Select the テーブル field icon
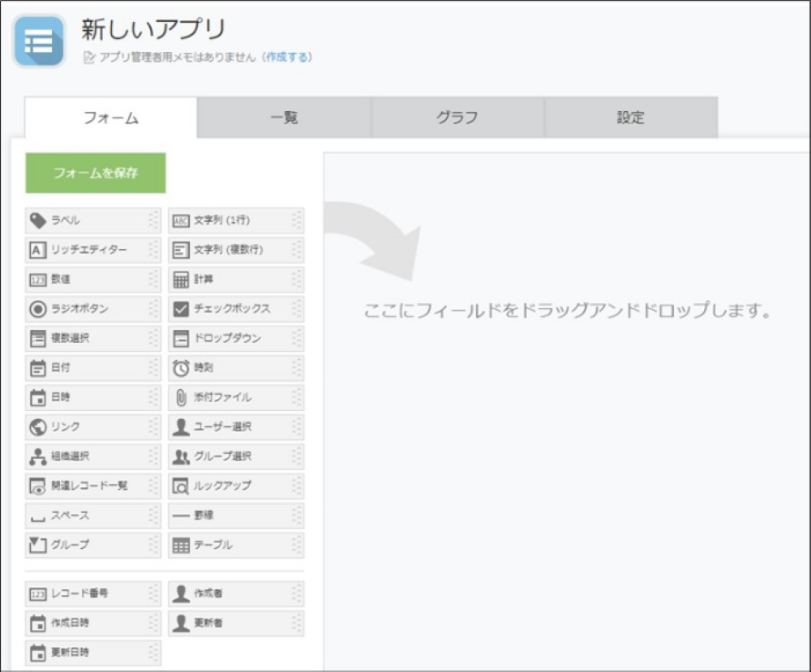 coord(179,545)
